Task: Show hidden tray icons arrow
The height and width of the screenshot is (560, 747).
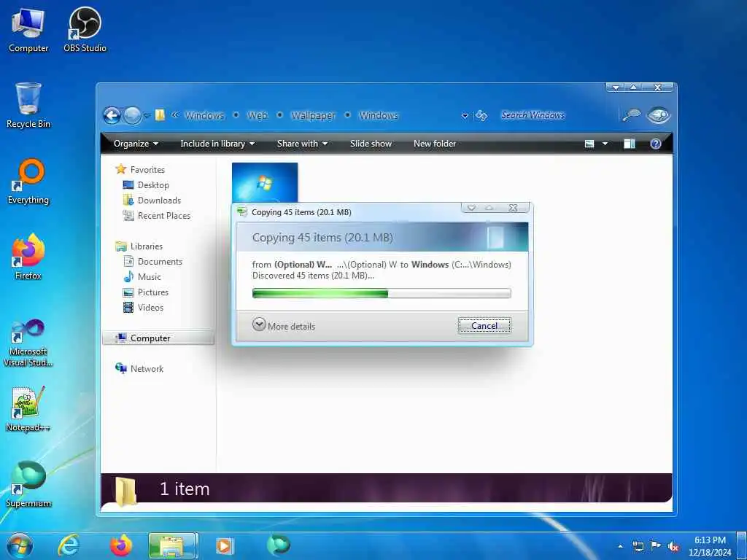Action: coord(620,546)
